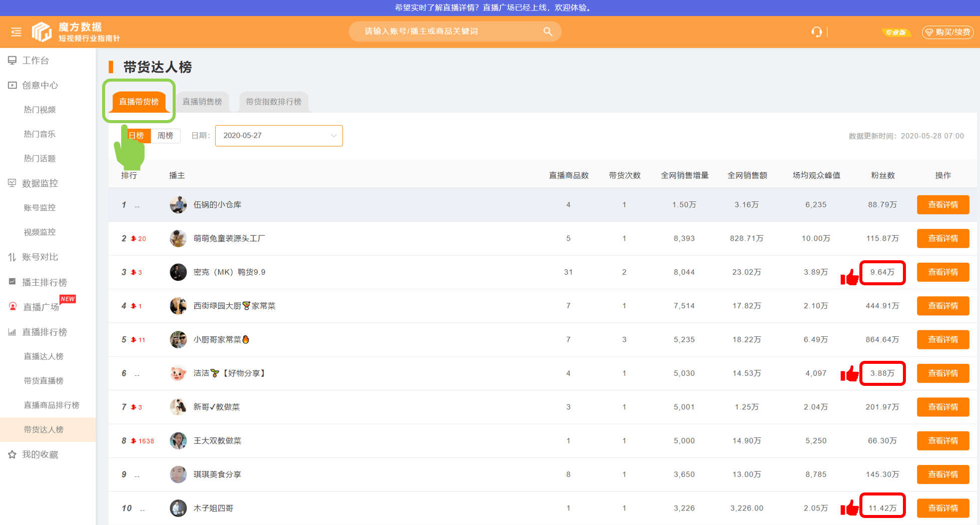Open the 专业版 version badge menu

pos(896,32)
